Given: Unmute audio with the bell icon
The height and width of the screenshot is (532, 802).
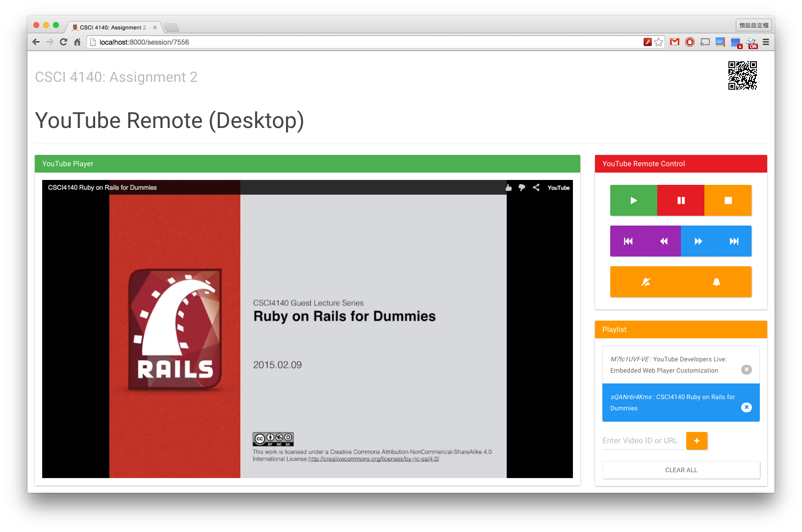Looking at the screenshot, I should click(716, 282).
